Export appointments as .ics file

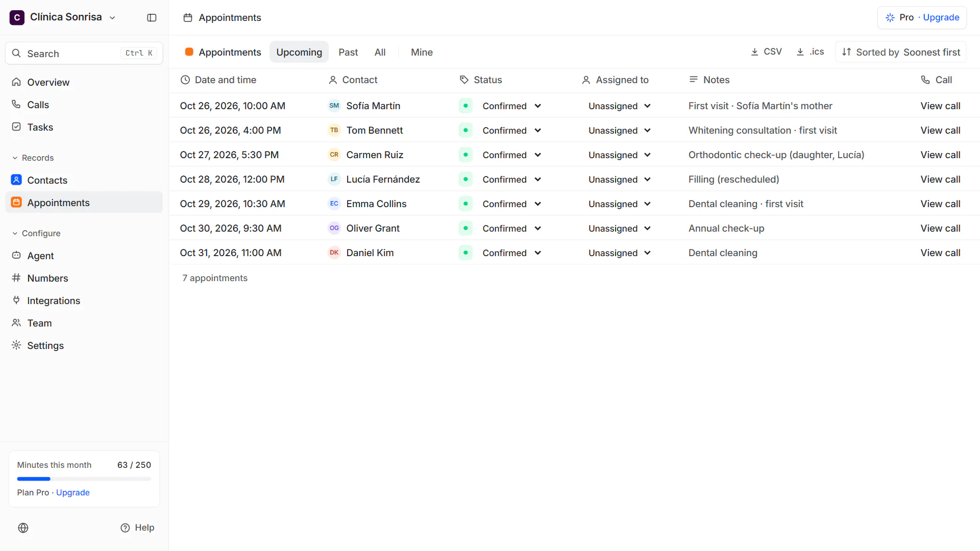810,52
